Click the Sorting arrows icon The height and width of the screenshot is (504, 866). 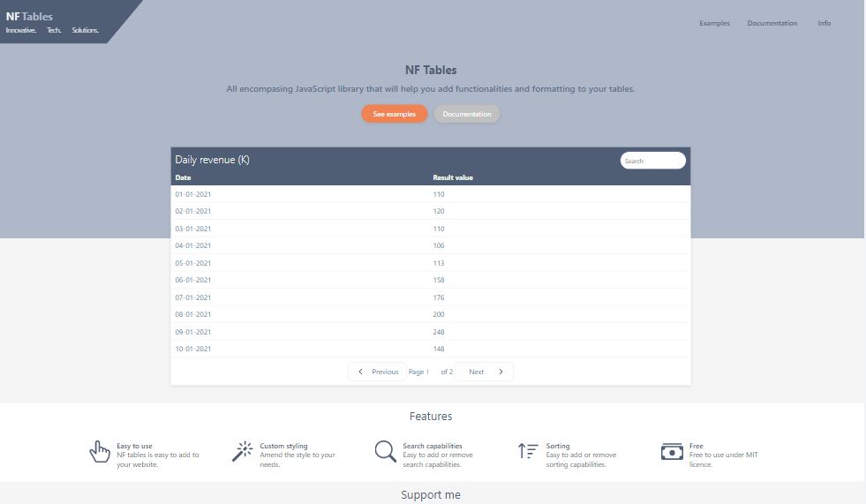pos(528,452)
